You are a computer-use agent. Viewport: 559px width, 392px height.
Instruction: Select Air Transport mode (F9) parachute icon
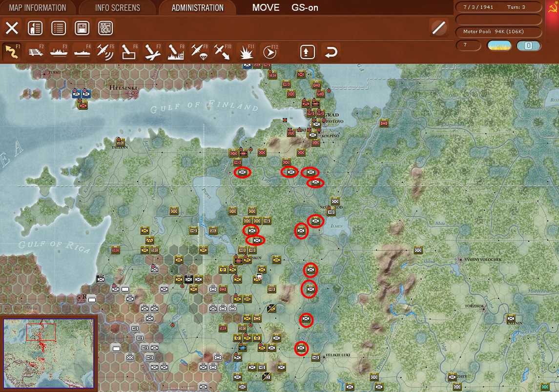tap(199, 52)
